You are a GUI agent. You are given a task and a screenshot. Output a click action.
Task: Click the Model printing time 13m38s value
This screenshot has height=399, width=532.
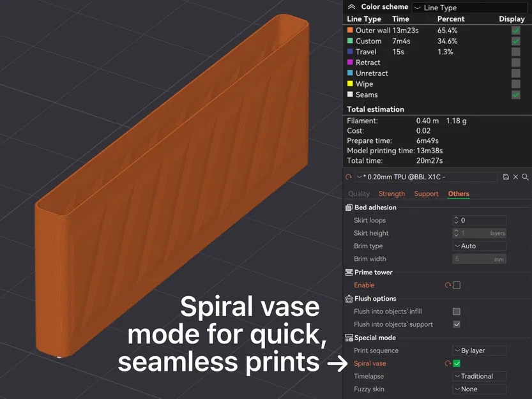430,151
